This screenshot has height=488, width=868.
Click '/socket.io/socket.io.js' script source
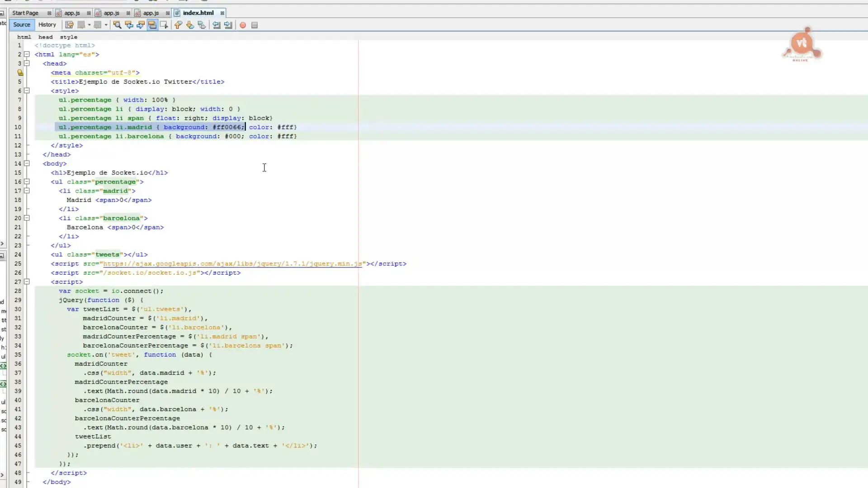(x=150, y=273)
